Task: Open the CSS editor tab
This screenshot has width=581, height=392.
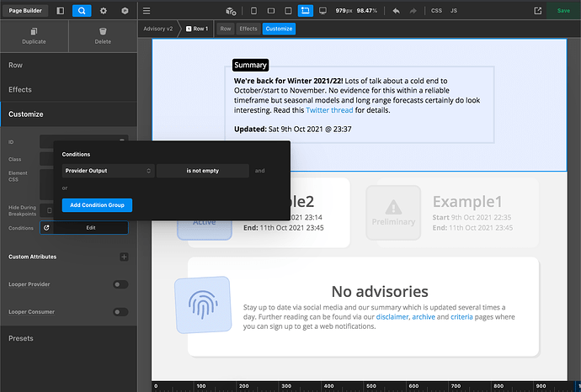Action: [436, 11]
